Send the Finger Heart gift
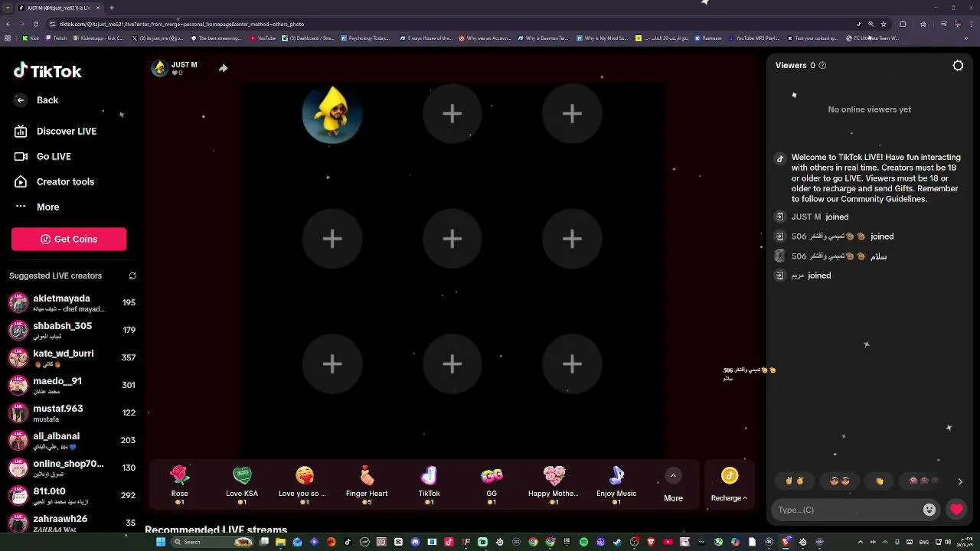 (x=367, y=484)
